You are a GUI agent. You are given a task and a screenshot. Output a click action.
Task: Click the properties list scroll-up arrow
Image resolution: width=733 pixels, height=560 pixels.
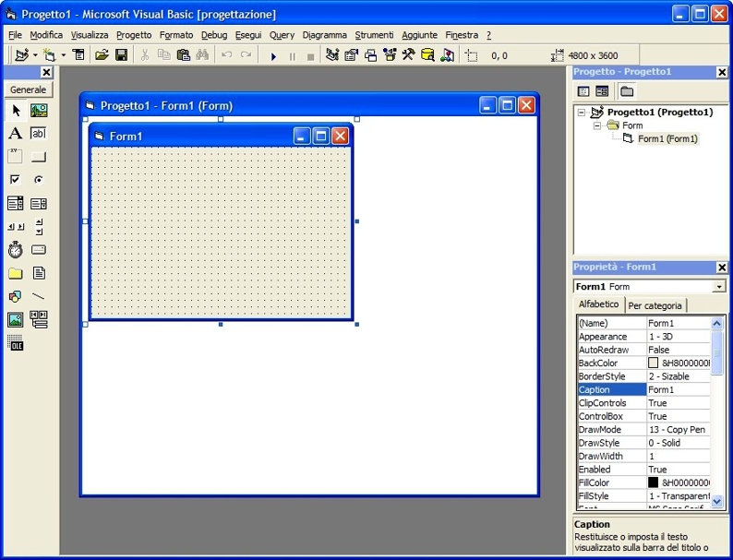click(x=717, y=323)
